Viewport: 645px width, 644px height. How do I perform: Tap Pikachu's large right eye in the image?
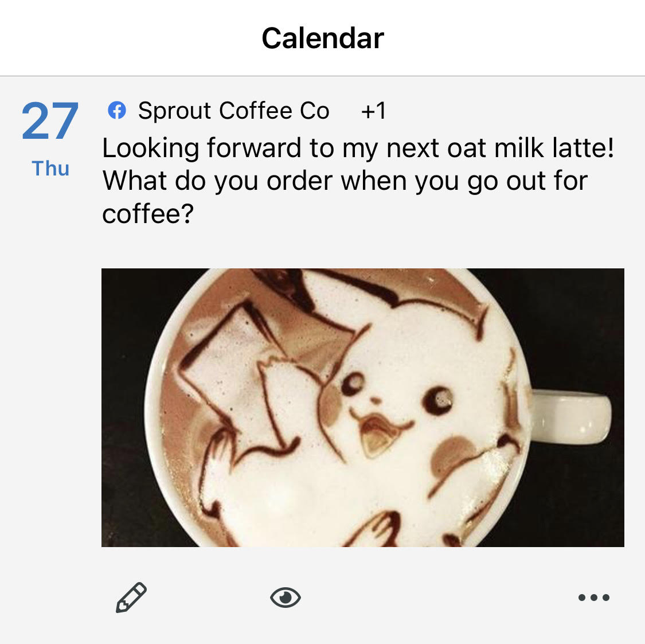point(437,400)
